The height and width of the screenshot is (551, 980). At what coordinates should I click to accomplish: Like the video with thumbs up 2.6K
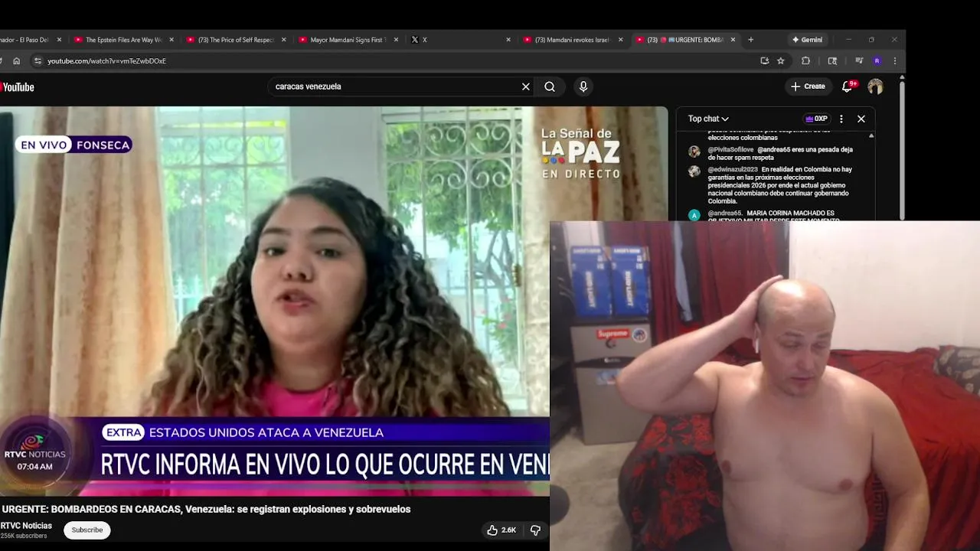point(501,530)
